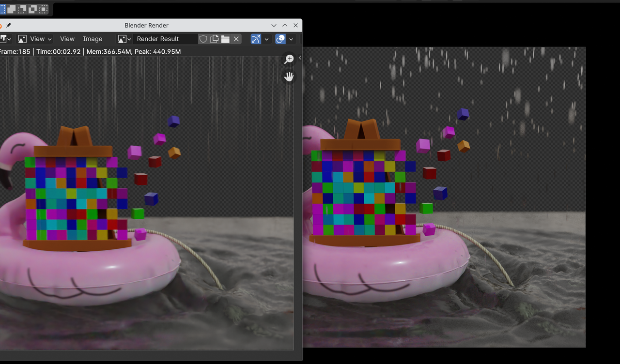Toggle the overlays display button
The width and height of the screenshot is (620, 364).
[x=280, y=39]
